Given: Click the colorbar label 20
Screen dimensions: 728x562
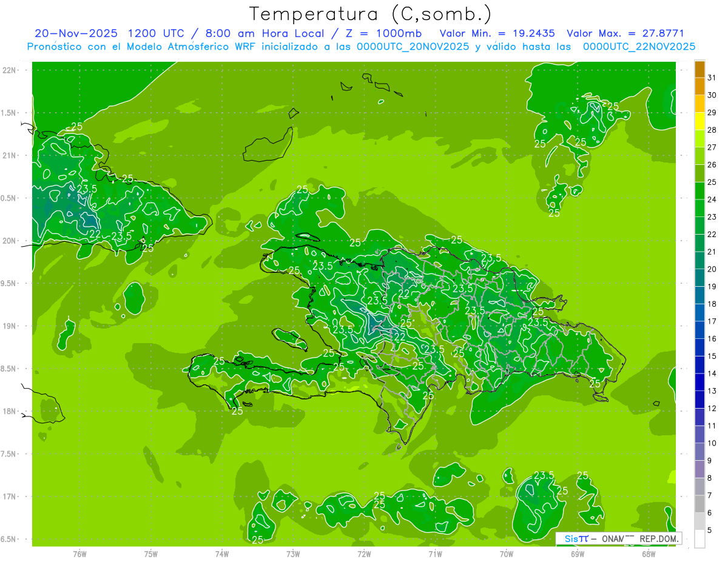Looking at the screenshot, I should click(712, 269).
